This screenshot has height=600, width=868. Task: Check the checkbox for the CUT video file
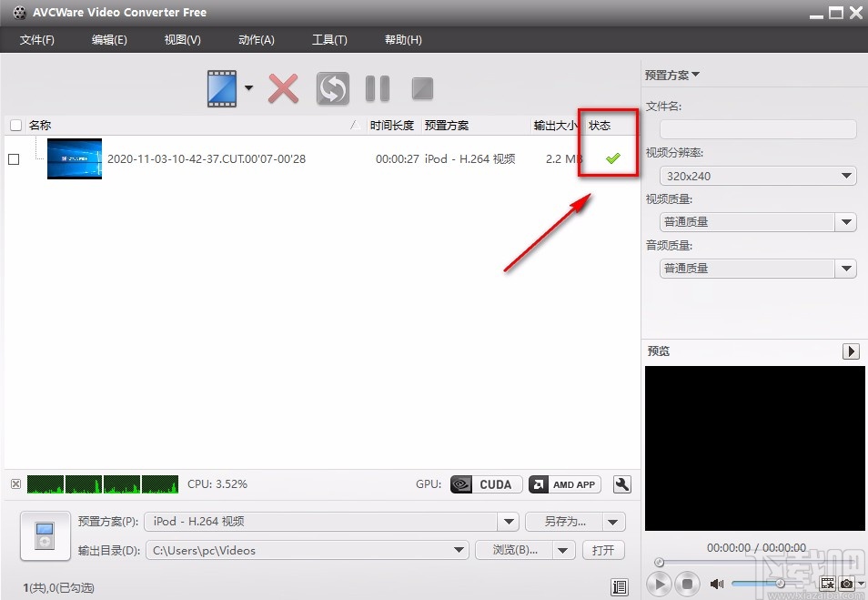[14, 158]
